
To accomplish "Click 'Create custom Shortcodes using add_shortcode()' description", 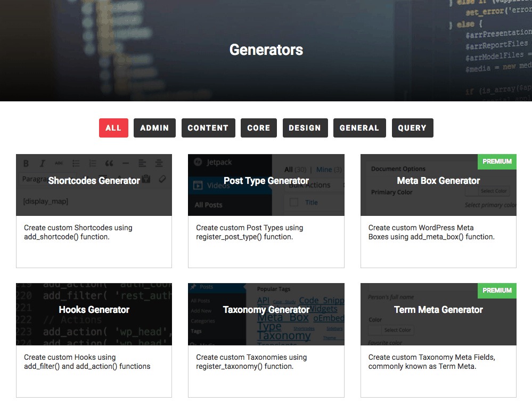I will tap(78, 232).
